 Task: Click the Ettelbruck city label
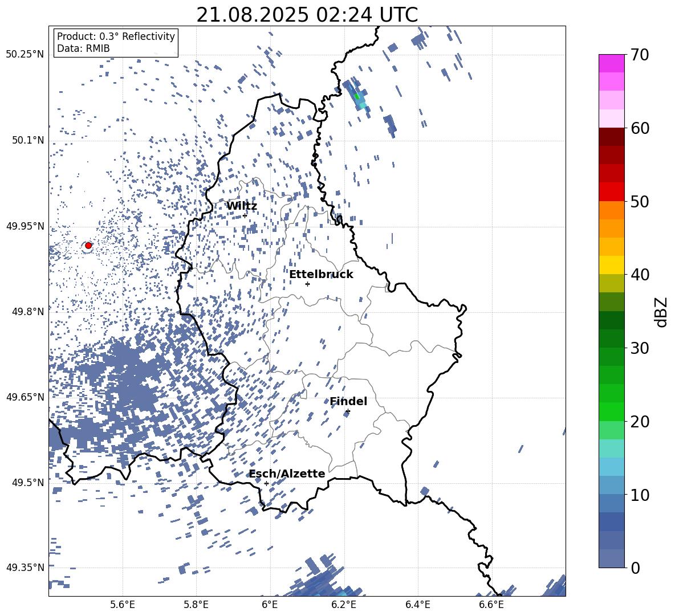point(321,275)
